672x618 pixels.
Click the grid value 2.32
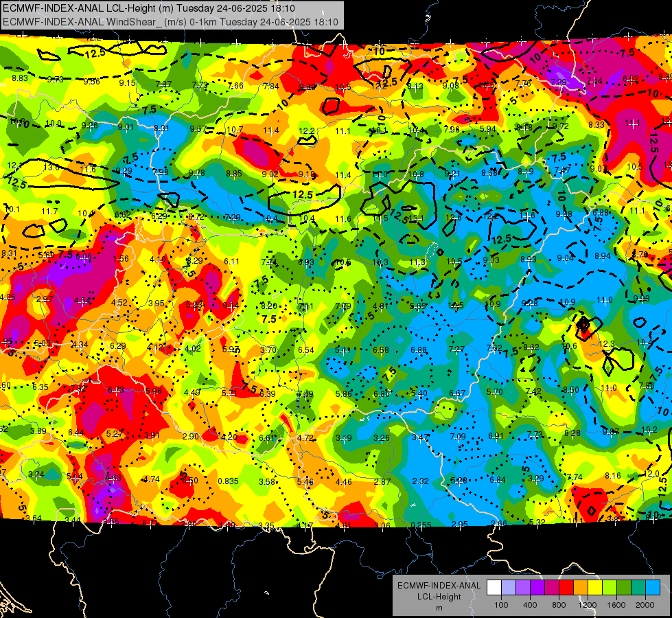(420, 481)
